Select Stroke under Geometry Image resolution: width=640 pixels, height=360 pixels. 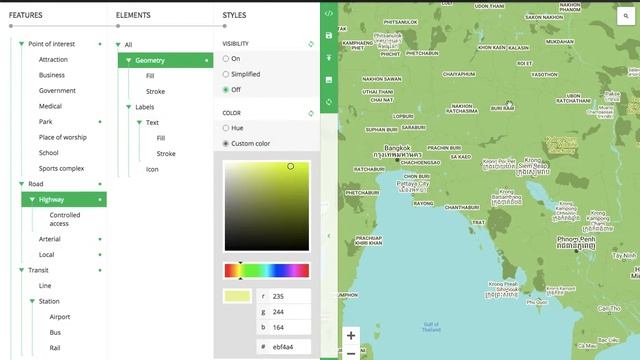156,91
